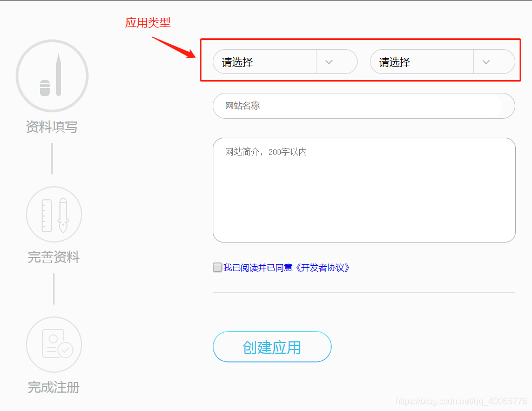This screenshot has width=532, height=411.
Task: Open the 《开发者协议》 link
Action: click(x=322, y=268)
